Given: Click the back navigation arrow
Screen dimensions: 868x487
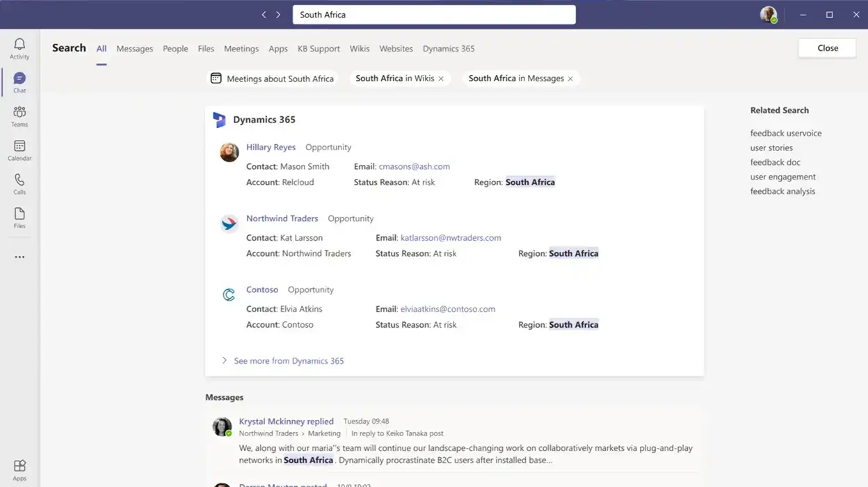Looking at the screenshot, I should [x=264, y=15].
